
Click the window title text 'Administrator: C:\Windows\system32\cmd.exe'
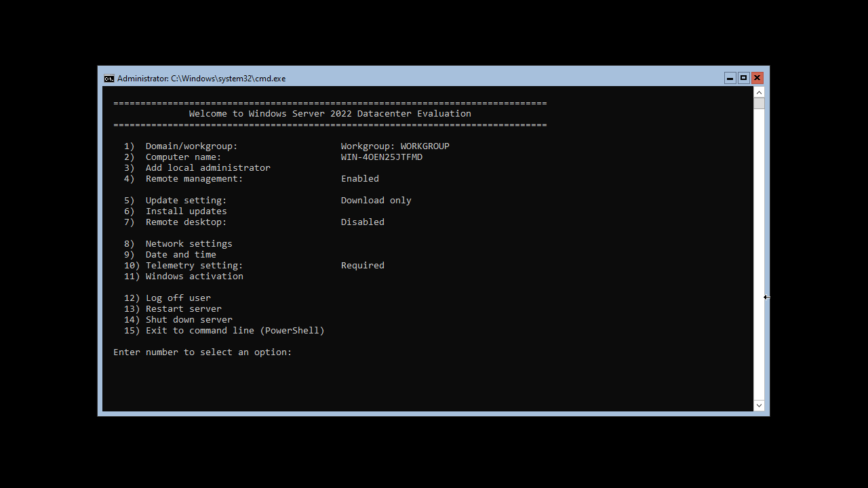[201, 79]
